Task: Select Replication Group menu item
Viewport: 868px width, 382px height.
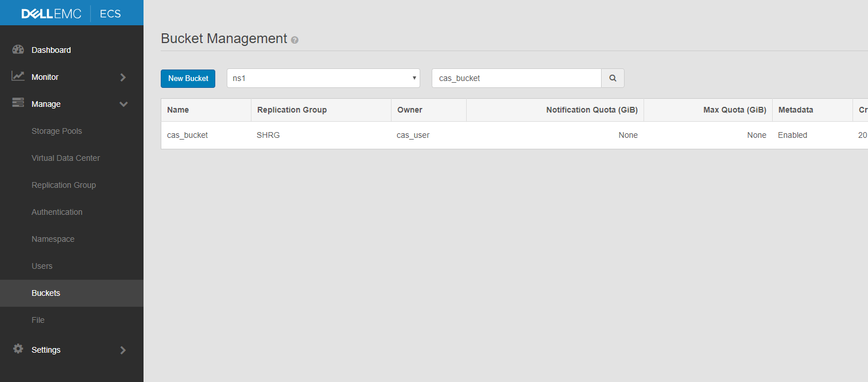Action: pos(64,185)
